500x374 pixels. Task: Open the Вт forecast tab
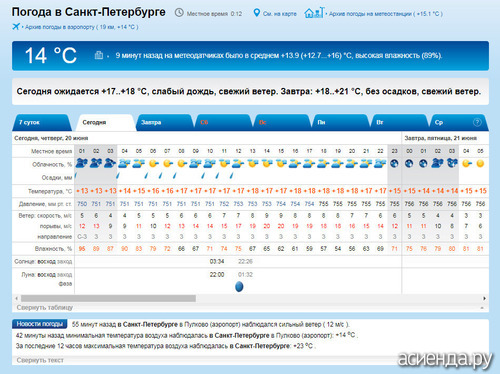(399, 122)
